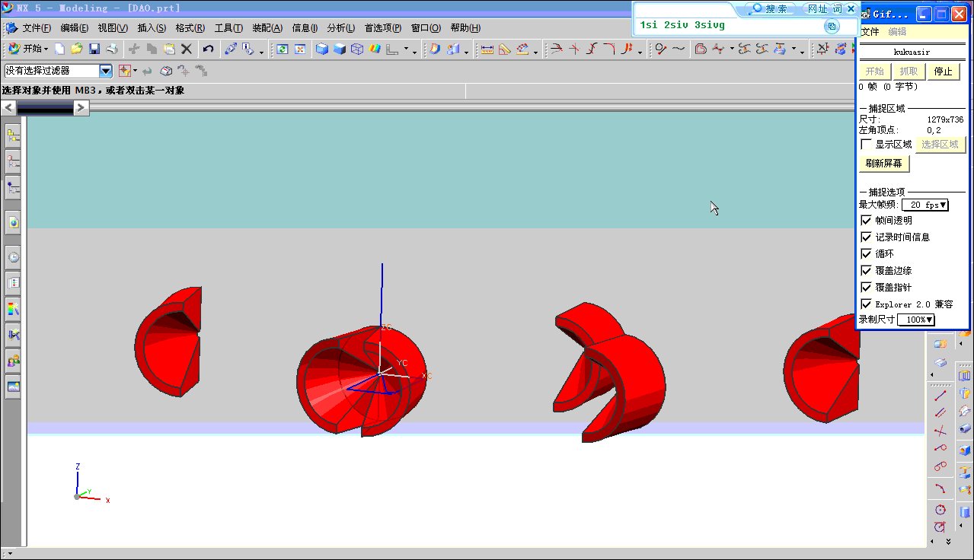Click the Spline wavy curve icon

[x=679, y=49]
